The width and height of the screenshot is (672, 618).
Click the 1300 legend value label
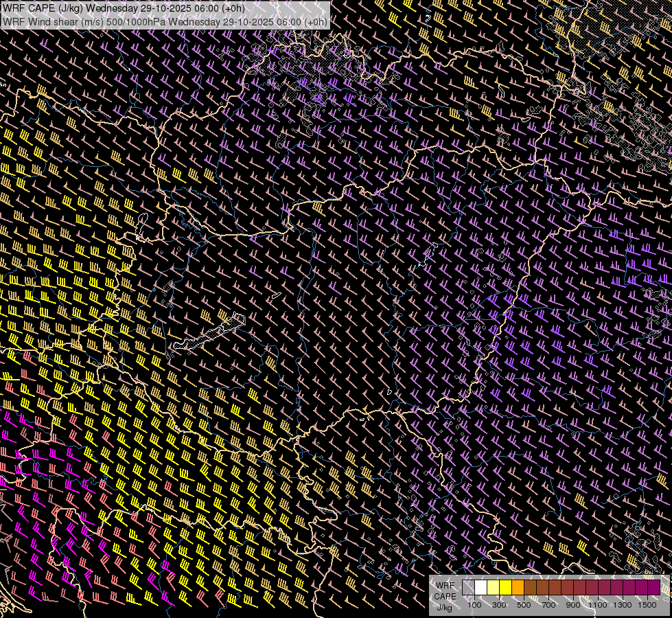[x=623, y=605]
